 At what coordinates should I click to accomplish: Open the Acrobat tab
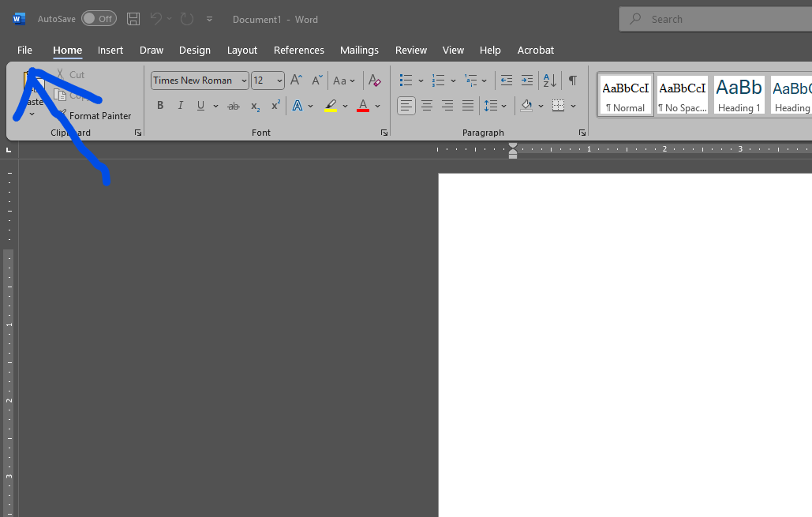pos(536,51)
